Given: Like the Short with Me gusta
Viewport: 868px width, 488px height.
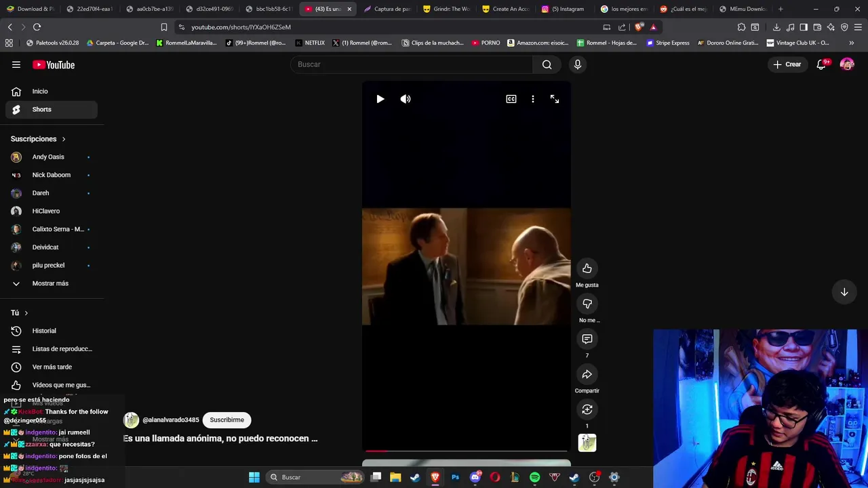Looking at the screenshot, I should tap(587, 268).
